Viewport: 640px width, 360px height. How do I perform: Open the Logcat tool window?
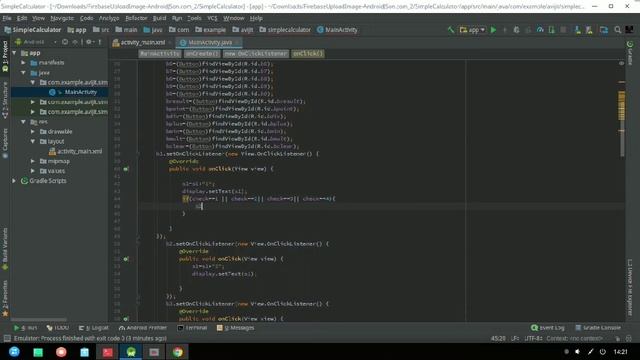93,328
